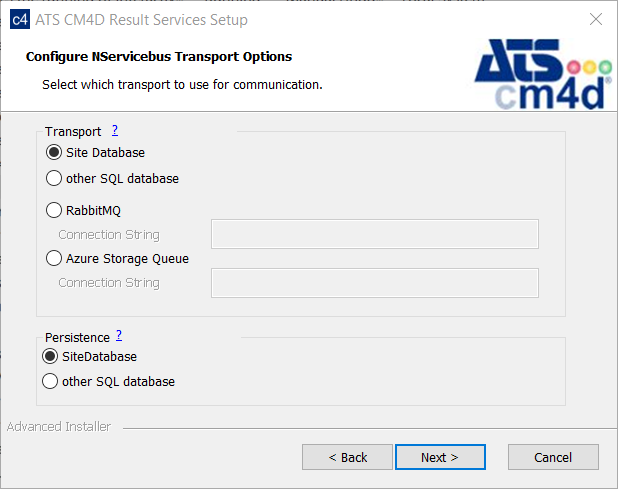Viewport: 618px width, 489px height.
Task: Open the Persistence help question mark
Action: click(x=119, y=335)
